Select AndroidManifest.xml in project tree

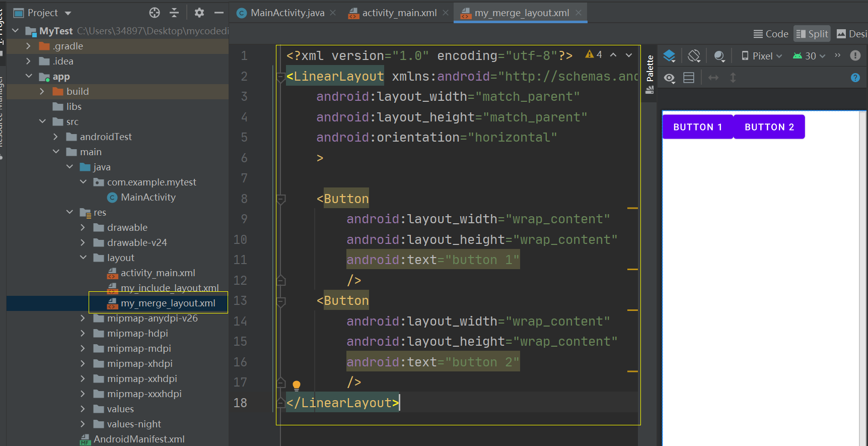[132, 439]
